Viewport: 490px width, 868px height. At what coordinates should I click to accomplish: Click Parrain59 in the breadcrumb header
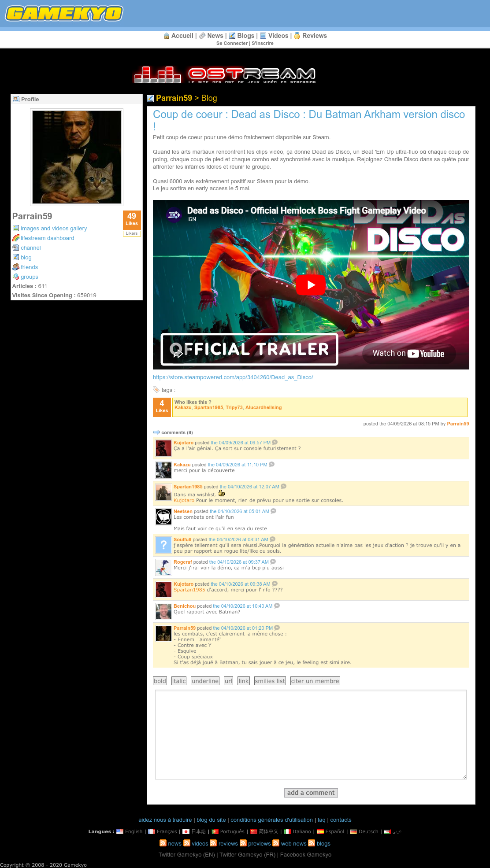[174, 98]
